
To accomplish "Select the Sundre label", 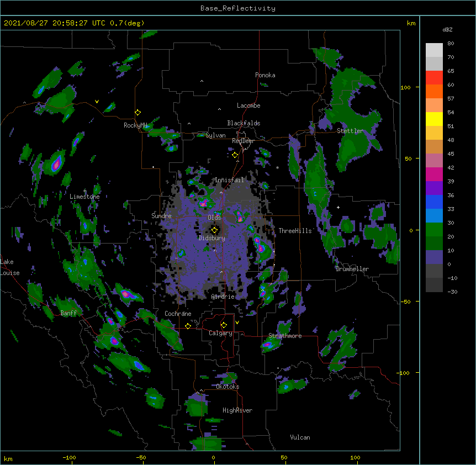I will pos(161,216).
